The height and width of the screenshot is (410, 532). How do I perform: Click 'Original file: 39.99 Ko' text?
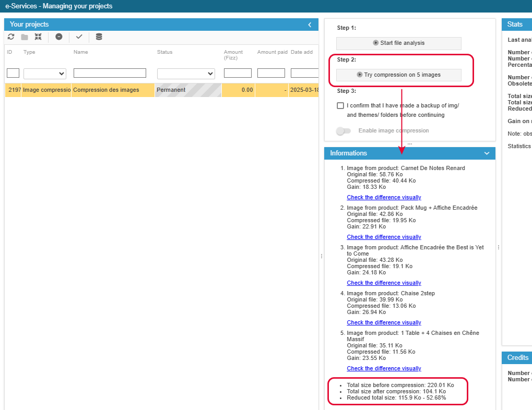coord(374,300)
